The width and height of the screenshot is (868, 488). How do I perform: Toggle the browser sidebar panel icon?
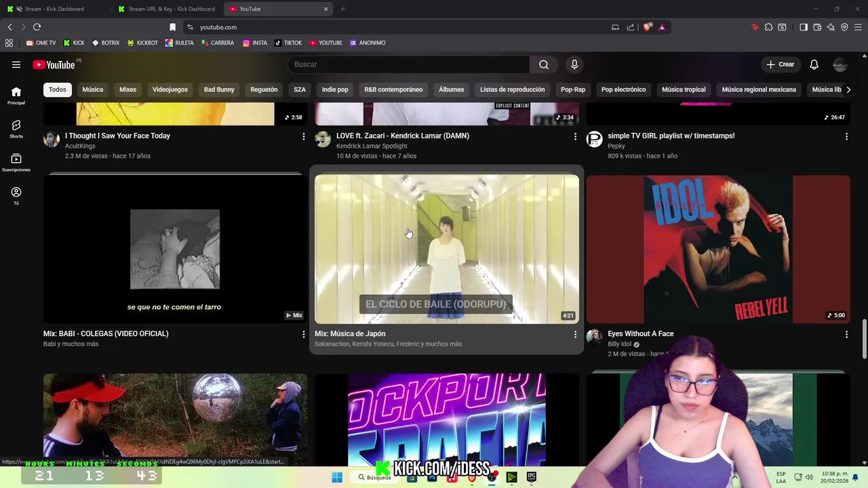[x=804, y=27]
